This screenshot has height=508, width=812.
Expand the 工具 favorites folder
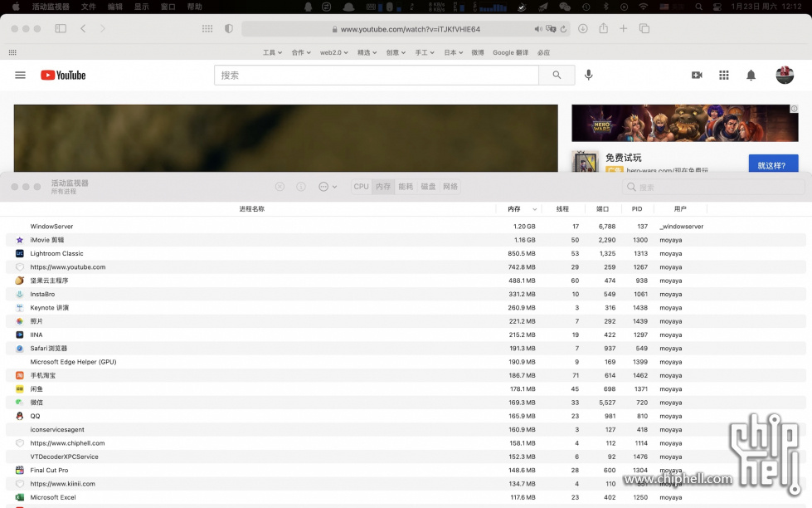click(272, 52)
